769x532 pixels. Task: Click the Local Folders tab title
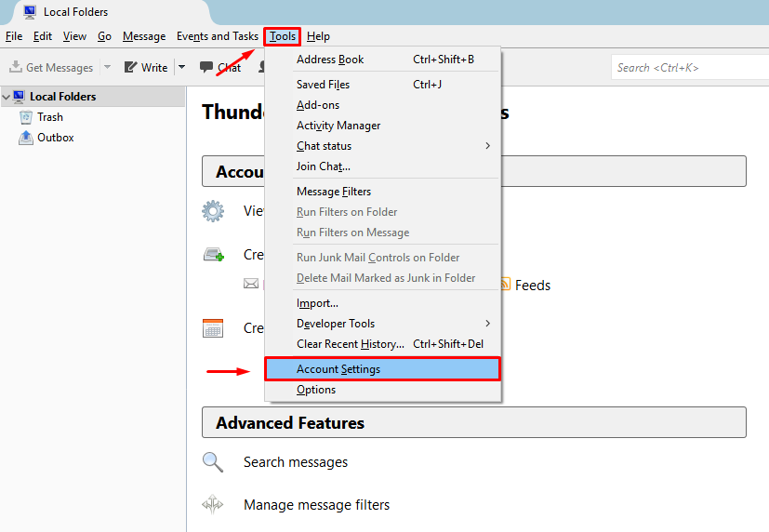(x=75, y=12)
